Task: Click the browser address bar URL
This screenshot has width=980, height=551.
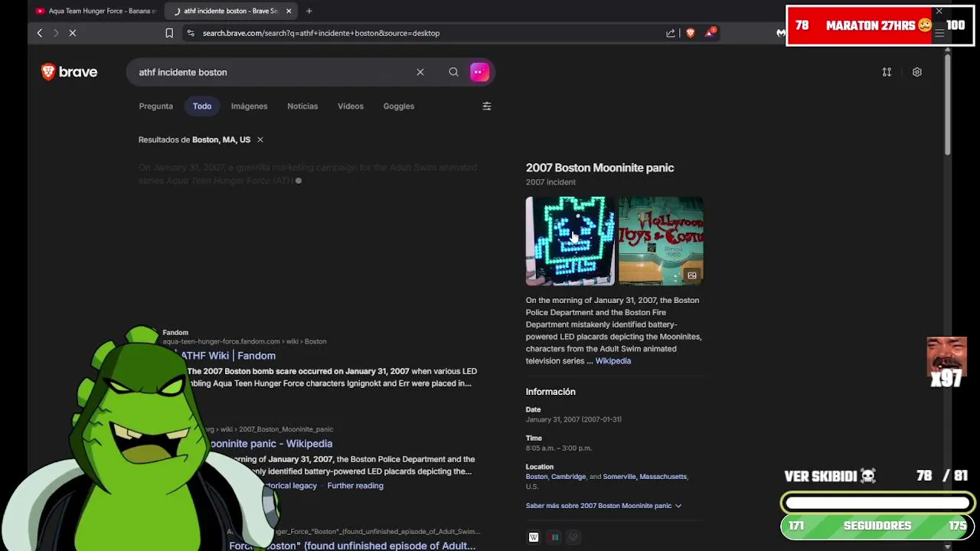Action: pyautogui.click(x=322, y=33)
